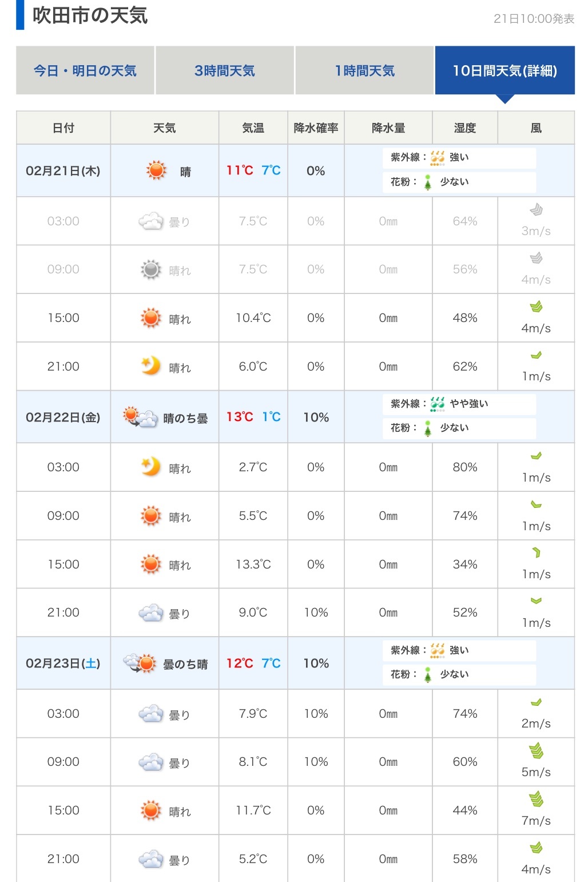Screen dimensions: 588x882
Task: Click the 紫外線 強い label for 02月23日
Action: pyautogui.click(x=459, y=650)
